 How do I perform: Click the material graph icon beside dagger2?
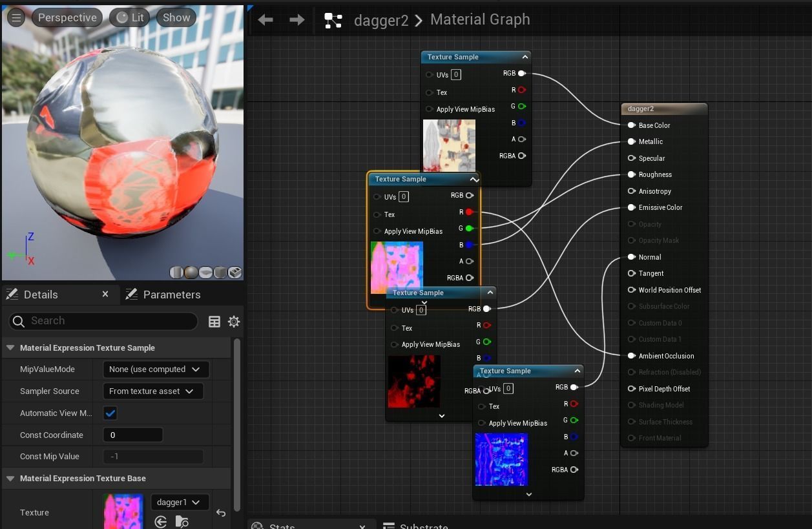(x=333, y=21)
